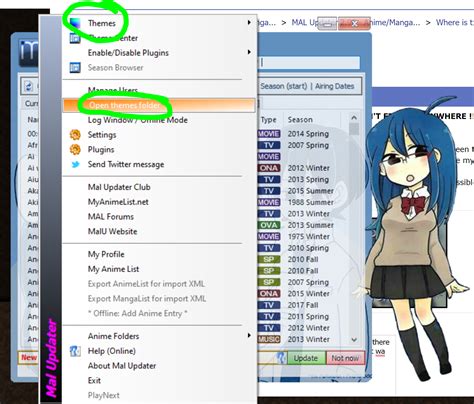Sort by the Season column header

click(x=300, y=120)
